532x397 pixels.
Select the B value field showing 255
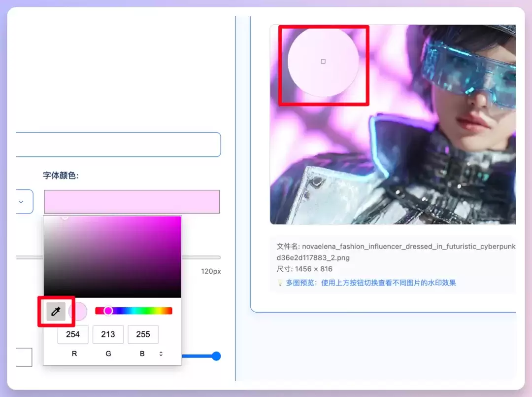pos(143,334)
